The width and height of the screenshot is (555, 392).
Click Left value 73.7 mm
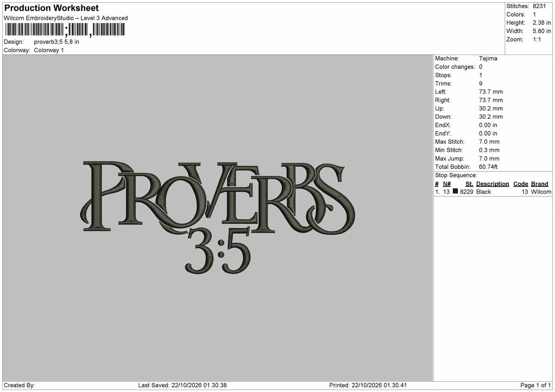(x=491, y=92)
